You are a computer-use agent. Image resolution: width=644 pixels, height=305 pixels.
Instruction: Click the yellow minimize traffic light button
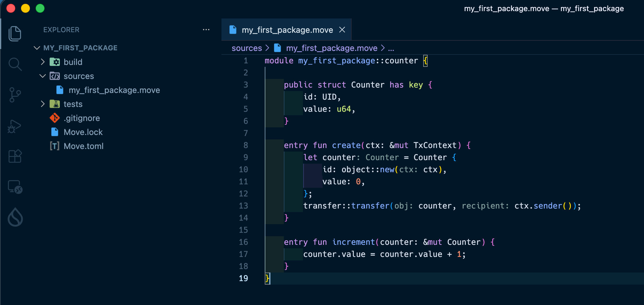[25, 8]
